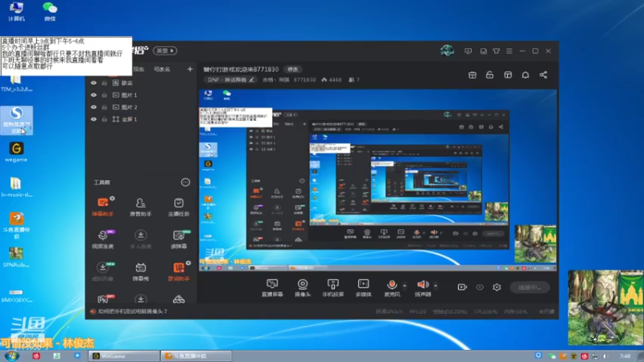Open the 读弹幕 tool
Viewport: 644px width, 362px height.
click(x=179, y=239)
